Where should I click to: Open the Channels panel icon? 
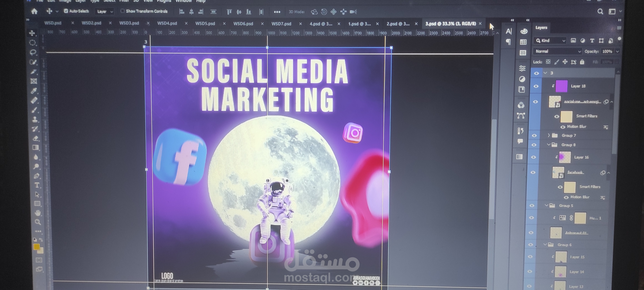point(521,105)
